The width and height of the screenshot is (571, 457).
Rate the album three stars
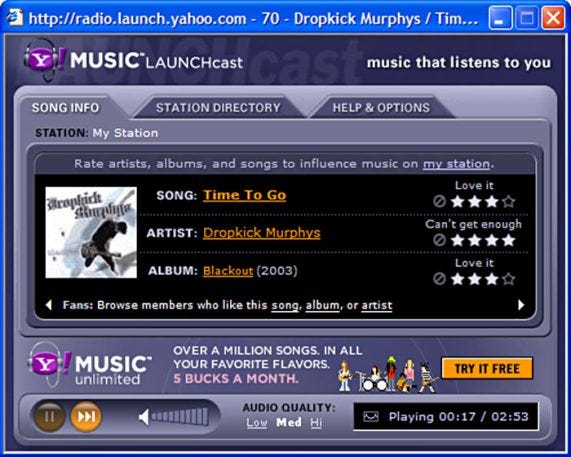pos(492,279)
